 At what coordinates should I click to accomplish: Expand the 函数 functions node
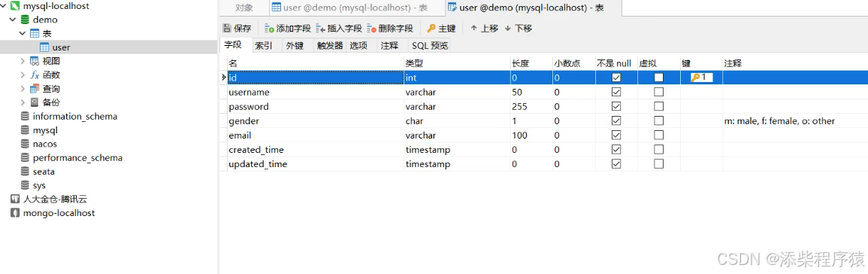(x=23, y=75)
